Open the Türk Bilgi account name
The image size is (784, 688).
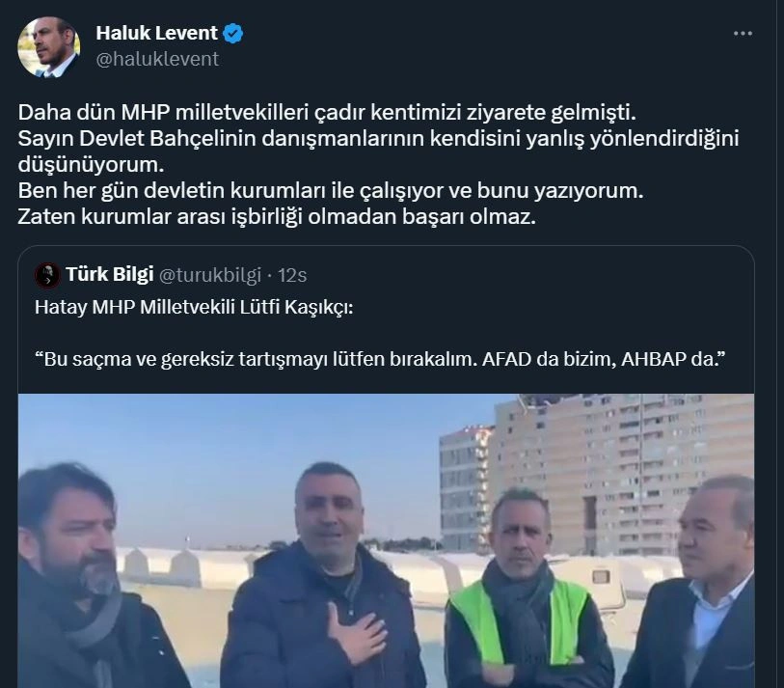110,274
